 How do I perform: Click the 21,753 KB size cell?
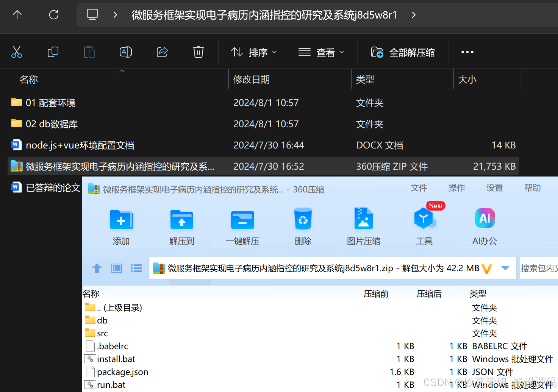494,166
